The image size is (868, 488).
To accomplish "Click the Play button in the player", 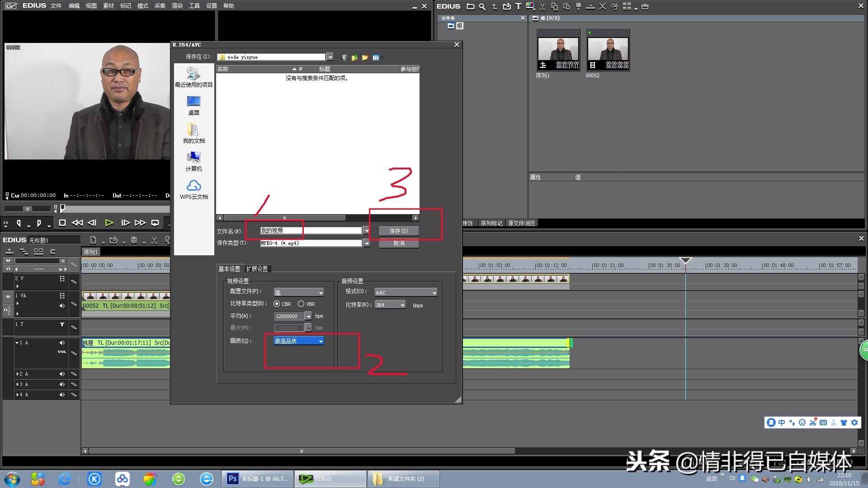I will (109, 223).
